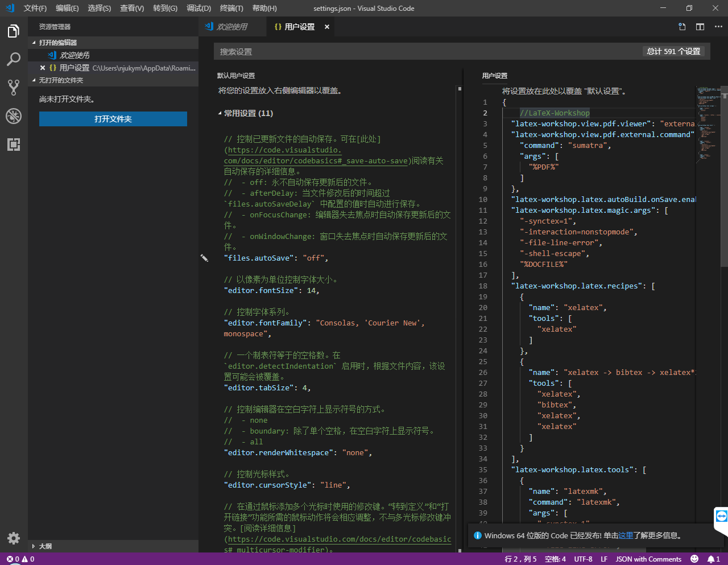Click the "editor.renderWhitespace": "none" line
Screen dimensions: 728x565
(x=298, y=452)
